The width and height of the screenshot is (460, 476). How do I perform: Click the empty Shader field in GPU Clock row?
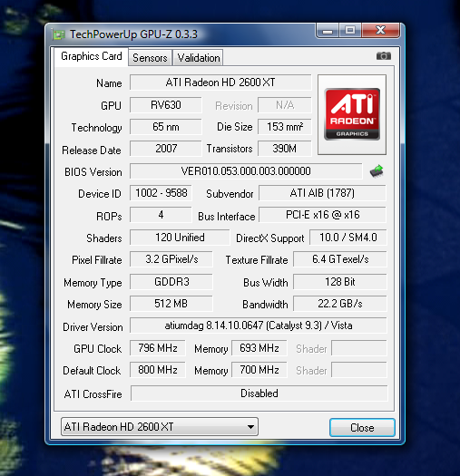click(359, 348)
